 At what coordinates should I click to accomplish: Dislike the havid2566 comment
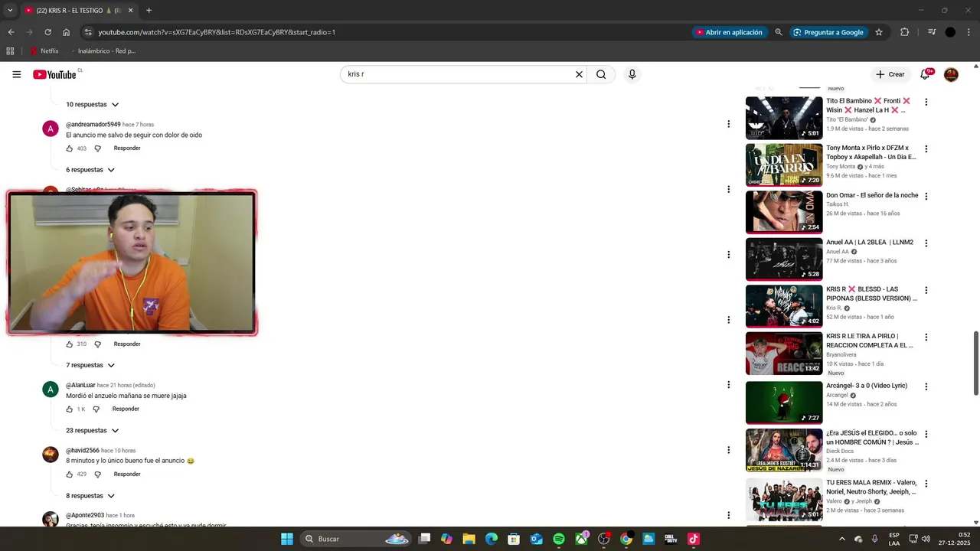click(97, 474)
